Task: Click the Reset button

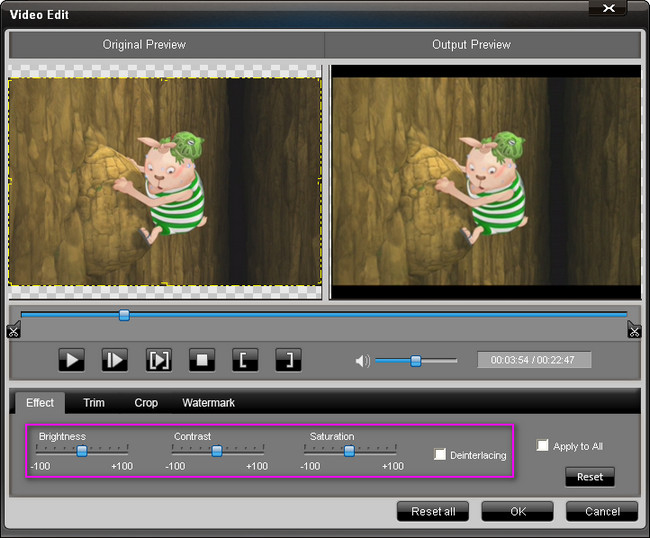Action: (x=590, y=477)
